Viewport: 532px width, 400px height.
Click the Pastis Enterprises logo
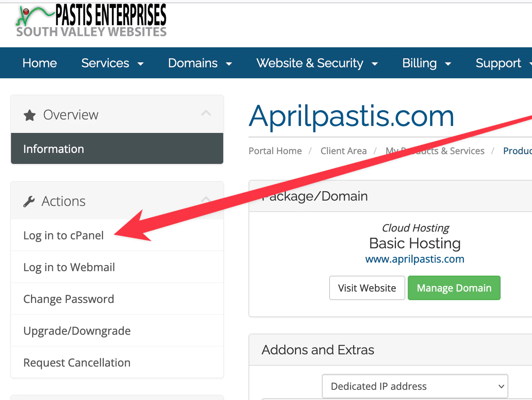[x=90, y=20]
